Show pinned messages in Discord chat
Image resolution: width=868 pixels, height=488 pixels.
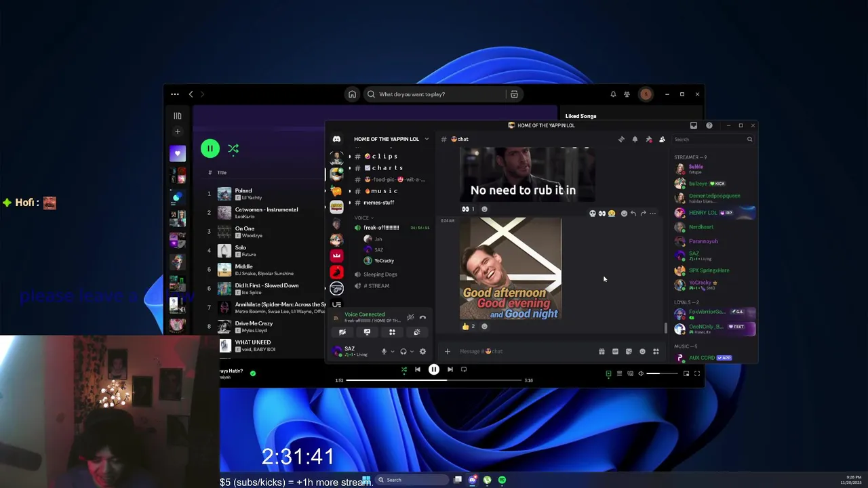[648, 139]
